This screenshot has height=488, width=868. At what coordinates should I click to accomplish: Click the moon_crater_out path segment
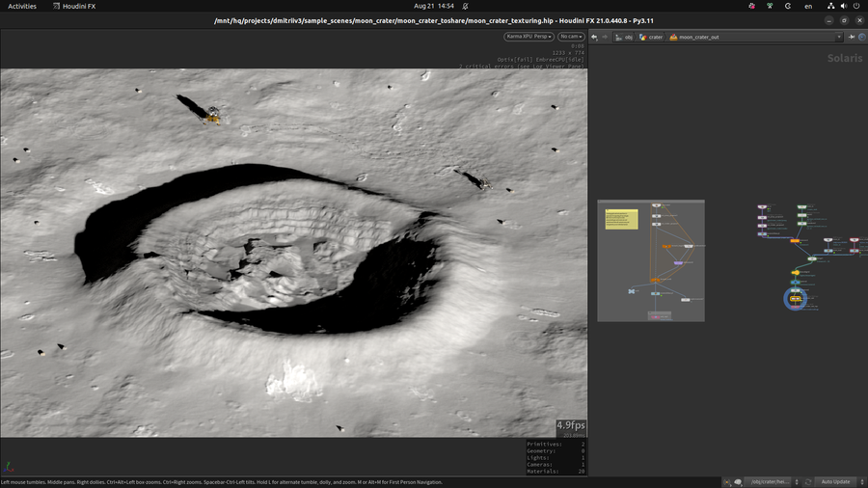(x=694, y=37)
